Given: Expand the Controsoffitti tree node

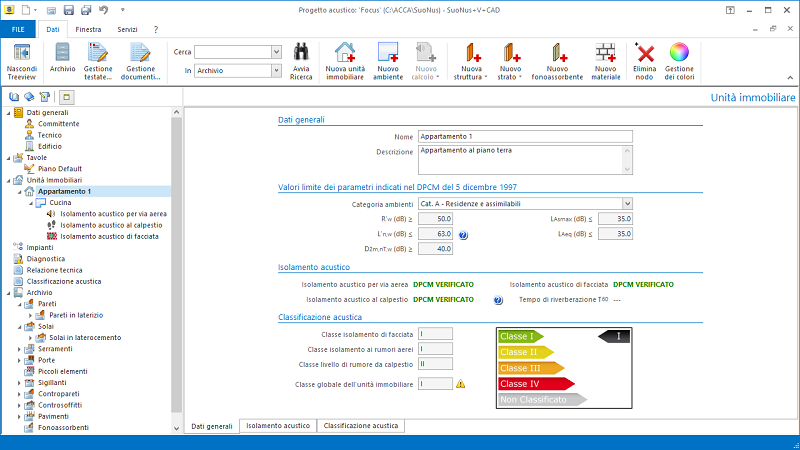Looking at the screenshot, I should tap(19, 405).
